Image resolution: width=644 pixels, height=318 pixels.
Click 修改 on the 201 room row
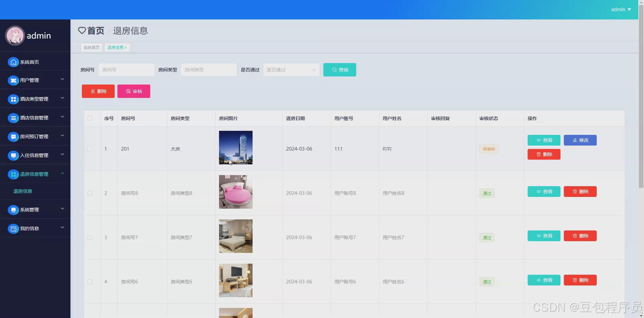tap(580, 140)
